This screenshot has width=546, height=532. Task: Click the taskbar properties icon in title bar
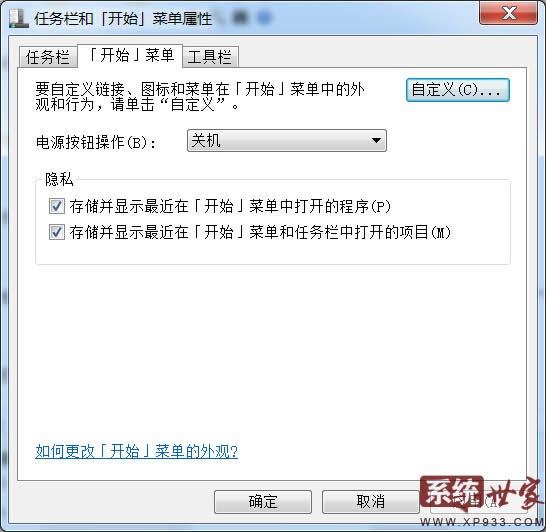(x=18, y=18)
